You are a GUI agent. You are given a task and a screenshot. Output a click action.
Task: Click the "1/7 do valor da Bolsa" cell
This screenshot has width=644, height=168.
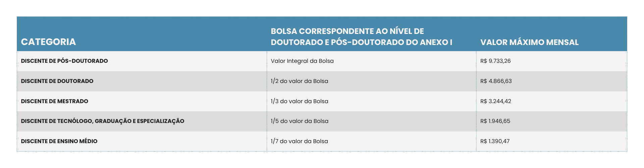click(x=299, y=141)
